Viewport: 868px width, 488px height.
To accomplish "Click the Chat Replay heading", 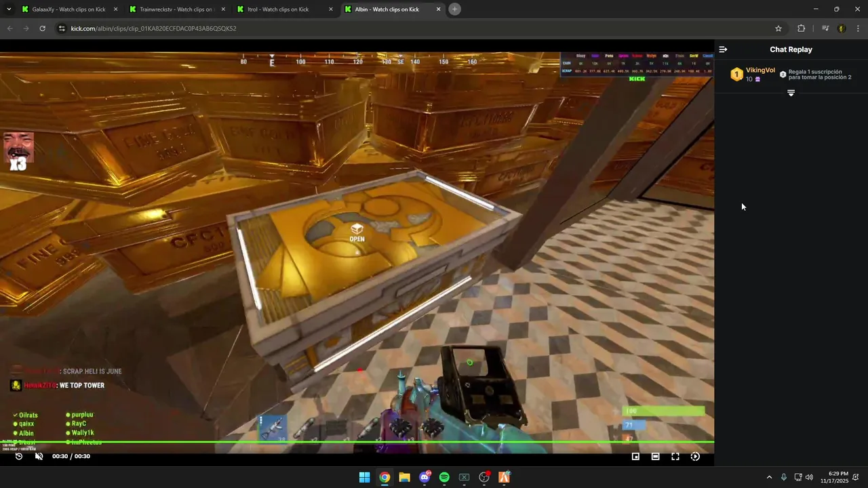I will point(791,49).
